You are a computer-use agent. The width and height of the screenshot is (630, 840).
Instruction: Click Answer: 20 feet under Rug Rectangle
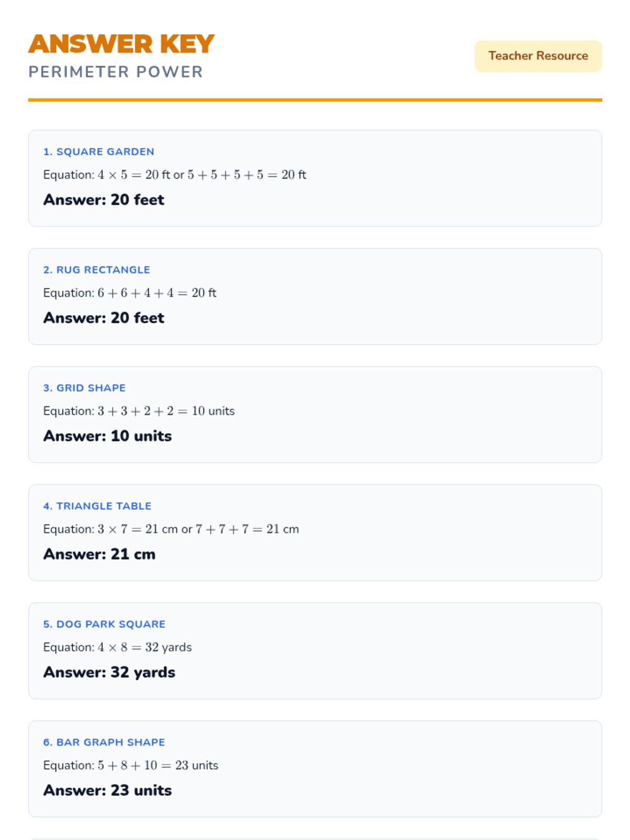[x=104, y=318]
